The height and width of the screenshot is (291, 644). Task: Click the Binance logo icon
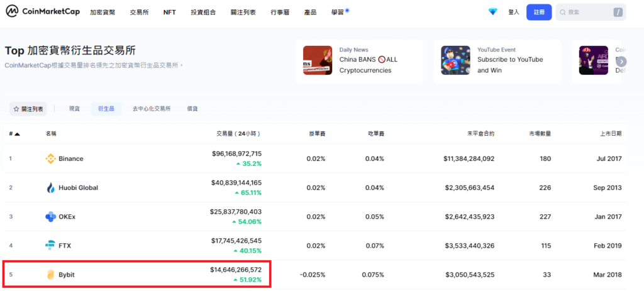(50, 158)
